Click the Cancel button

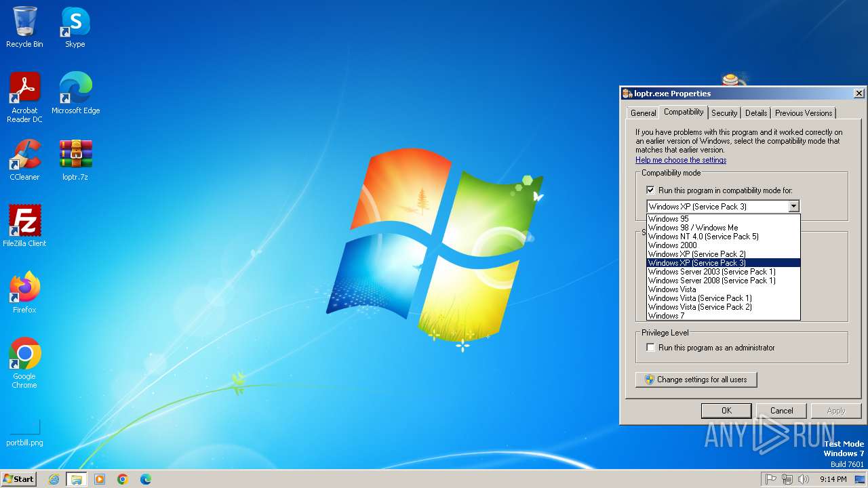coord(781,411)
